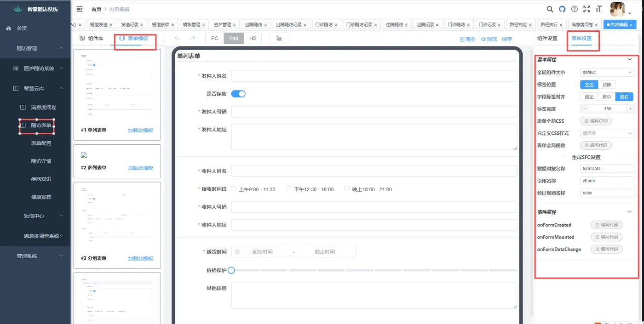Click the 数据对象名称 formData field
Viewport: 644px width, 324px height.
pos(607,169)
